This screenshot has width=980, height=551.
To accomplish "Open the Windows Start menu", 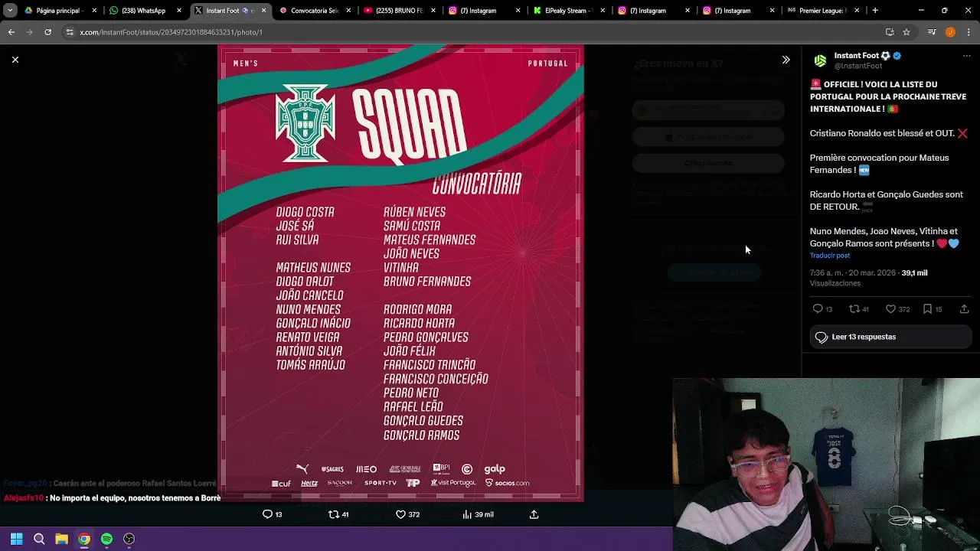I will pyautogui.click(x=17, y=539).
